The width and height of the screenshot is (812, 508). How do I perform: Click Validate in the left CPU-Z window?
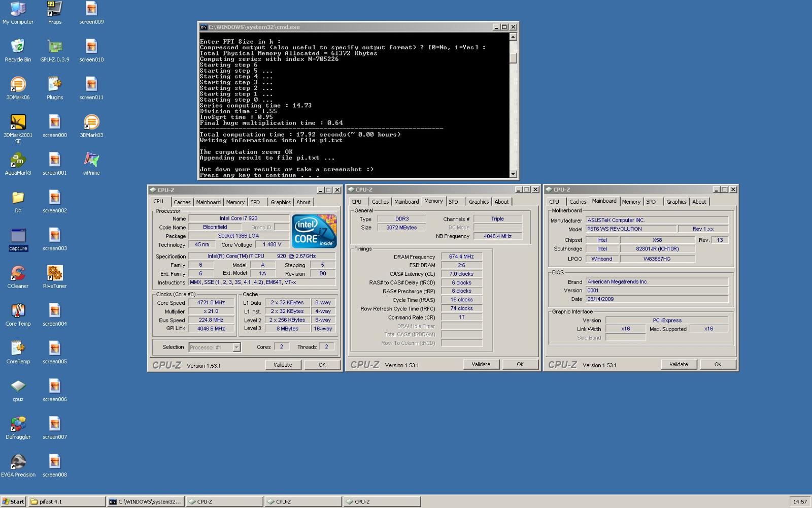(x=283, y=365)
